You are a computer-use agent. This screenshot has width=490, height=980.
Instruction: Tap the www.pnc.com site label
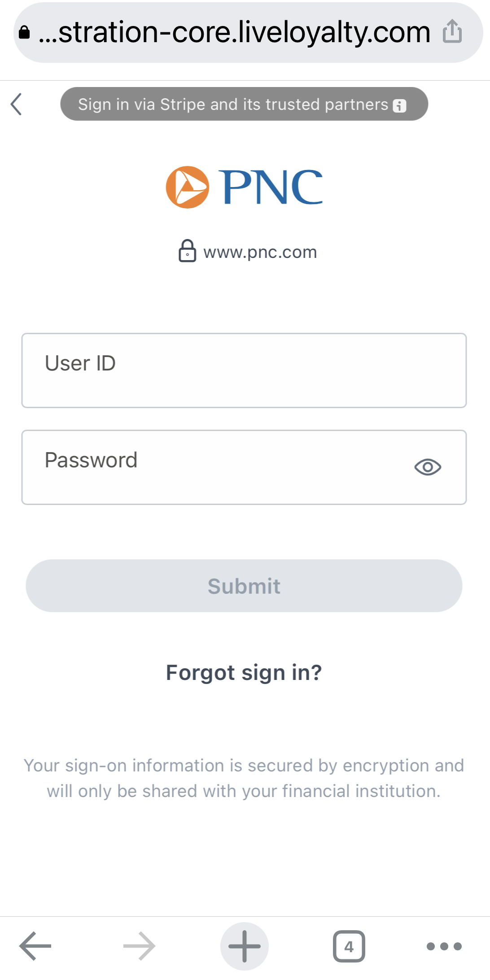click(x=260, y=252)
